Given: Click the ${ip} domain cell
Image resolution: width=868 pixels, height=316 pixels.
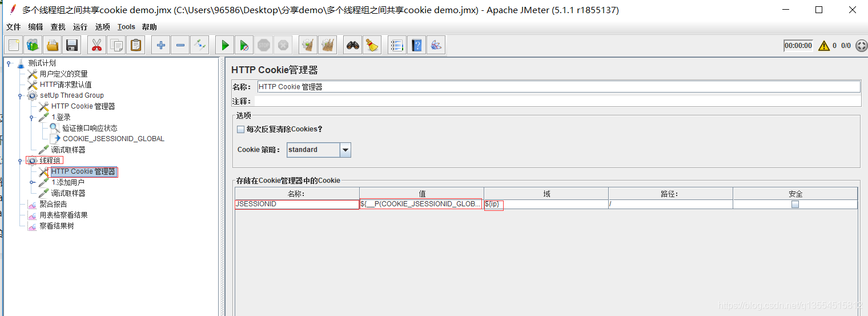Looking at the screenshot, I should click(x=546, y=204).
